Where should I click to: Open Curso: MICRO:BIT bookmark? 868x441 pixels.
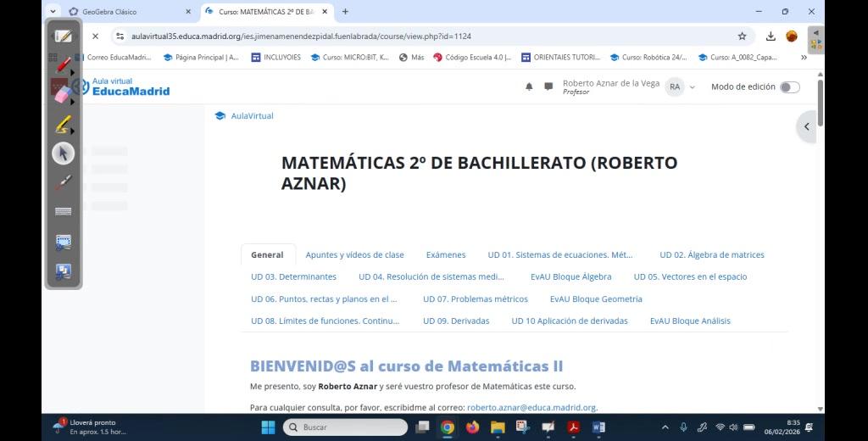click(350, 57)
